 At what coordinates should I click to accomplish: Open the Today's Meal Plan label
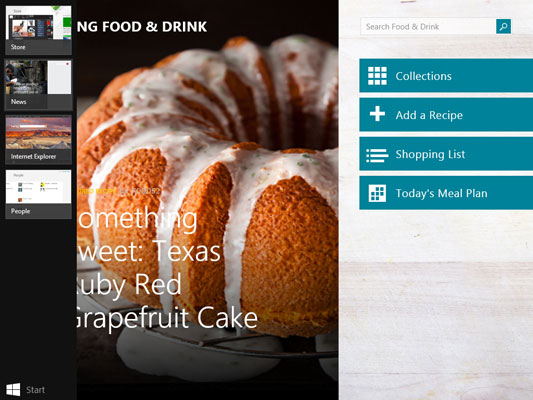click(x=441, y=193)
